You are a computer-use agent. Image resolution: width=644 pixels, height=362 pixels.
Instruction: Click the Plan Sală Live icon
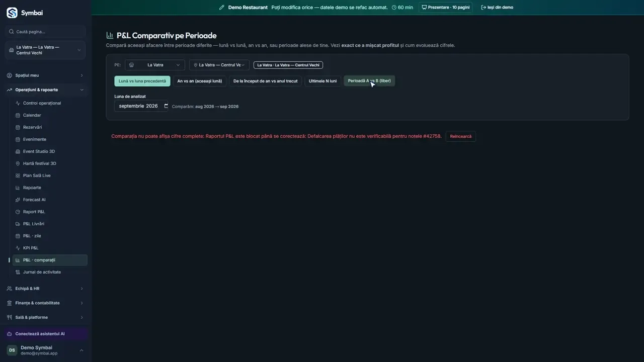pos(18,175)
